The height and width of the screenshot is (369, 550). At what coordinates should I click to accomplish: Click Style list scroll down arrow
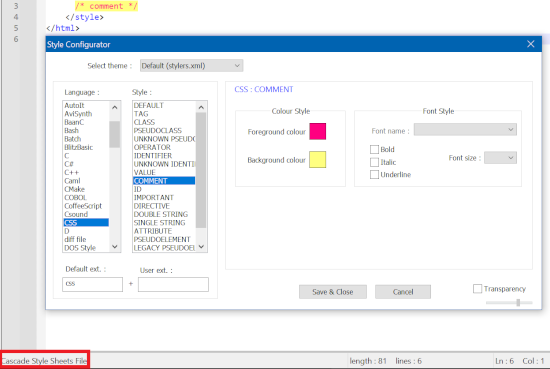click(201, 247)
